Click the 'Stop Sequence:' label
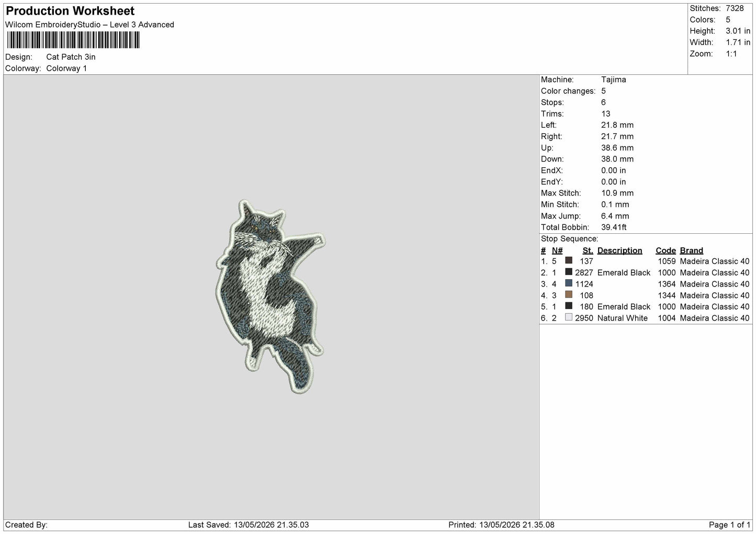 tap(569, 238)
